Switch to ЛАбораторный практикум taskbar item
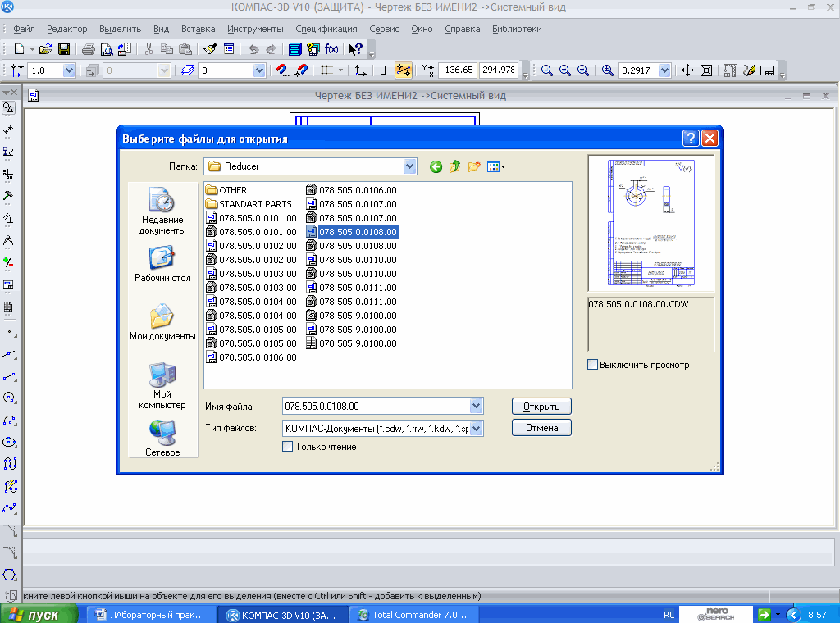 pyautogui.click(x=151, y=615)
